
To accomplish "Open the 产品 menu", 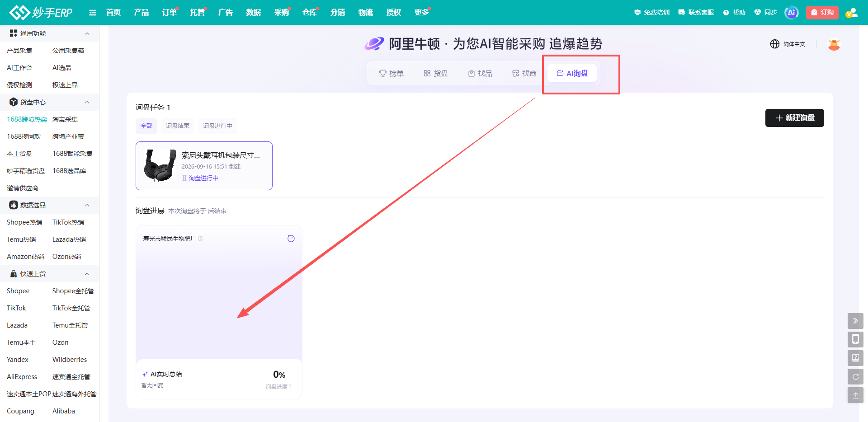I will pyautogui.click(x=142, y=13).
